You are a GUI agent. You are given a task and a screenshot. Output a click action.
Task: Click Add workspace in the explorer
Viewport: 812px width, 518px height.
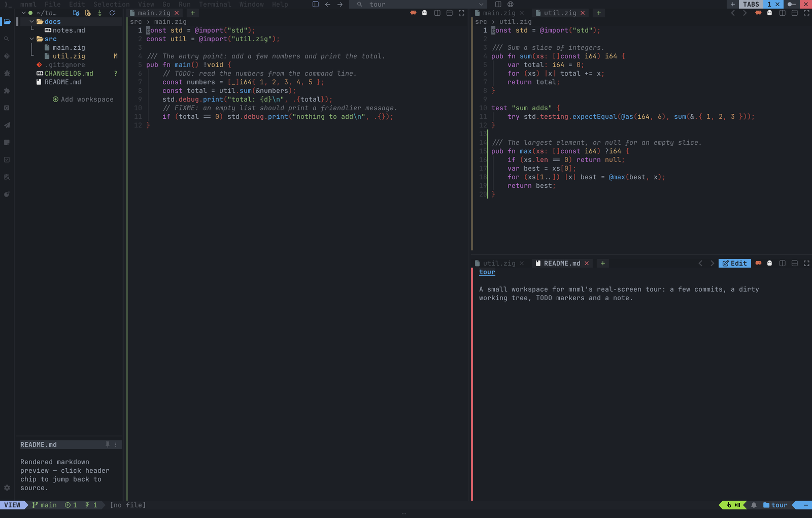click(83, 100)
